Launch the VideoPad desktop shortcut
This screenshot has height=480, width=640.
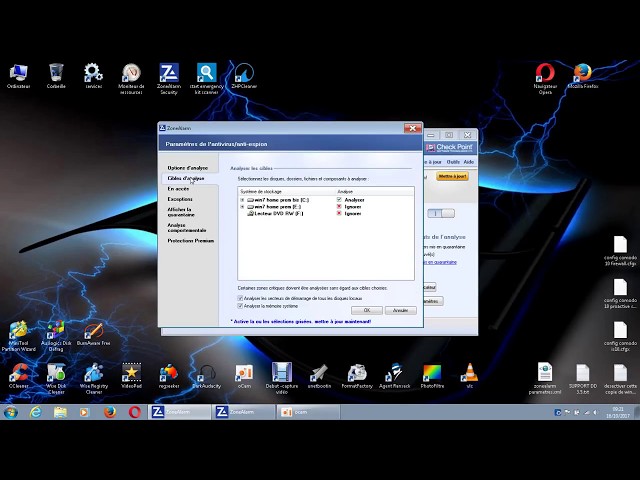point(131,376)
